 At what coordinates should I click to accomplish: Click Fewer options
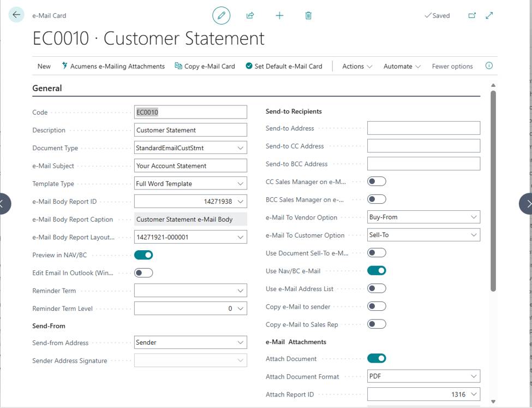[452, 66]
